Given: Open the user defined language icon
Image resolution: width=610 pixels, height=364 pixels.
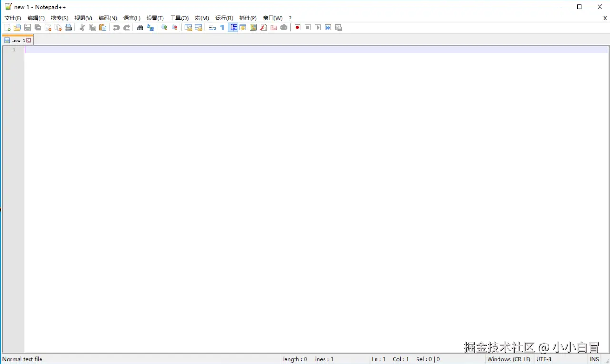Looking at the screenshot, I should 243,28.
